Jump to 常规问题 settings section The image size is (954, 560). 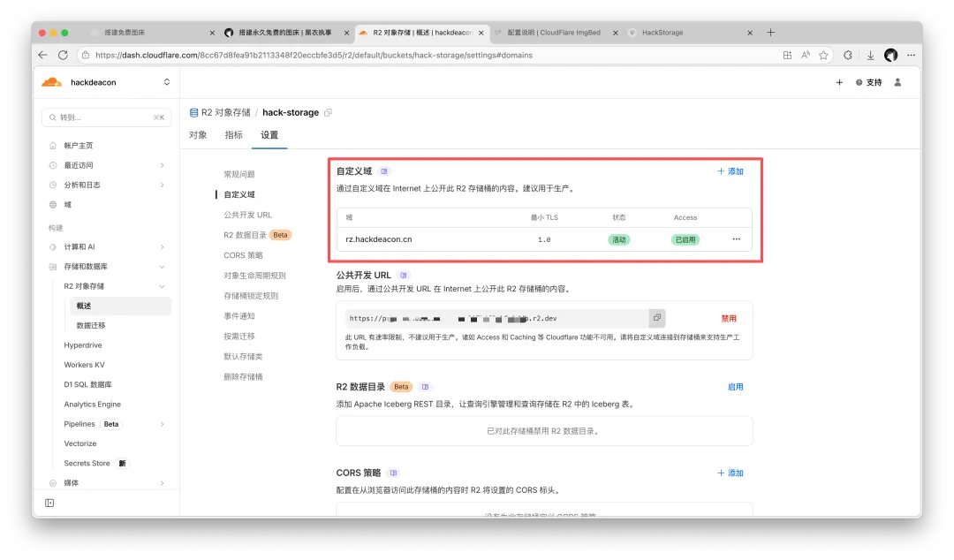(239, 174)
